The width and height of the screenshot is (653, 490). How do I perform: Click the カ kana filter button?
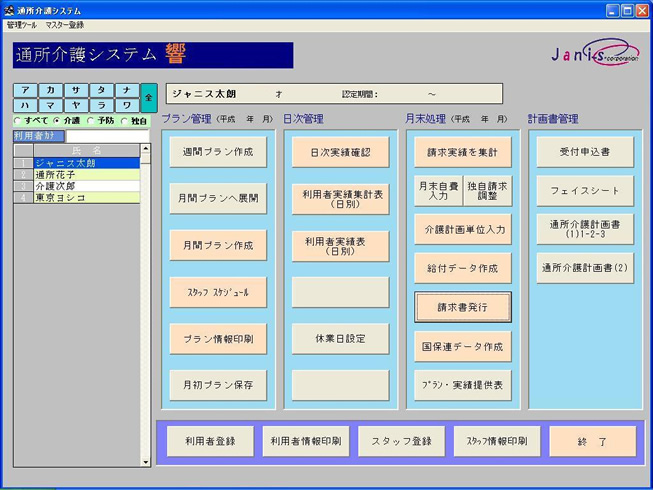(x=51, y=90)
